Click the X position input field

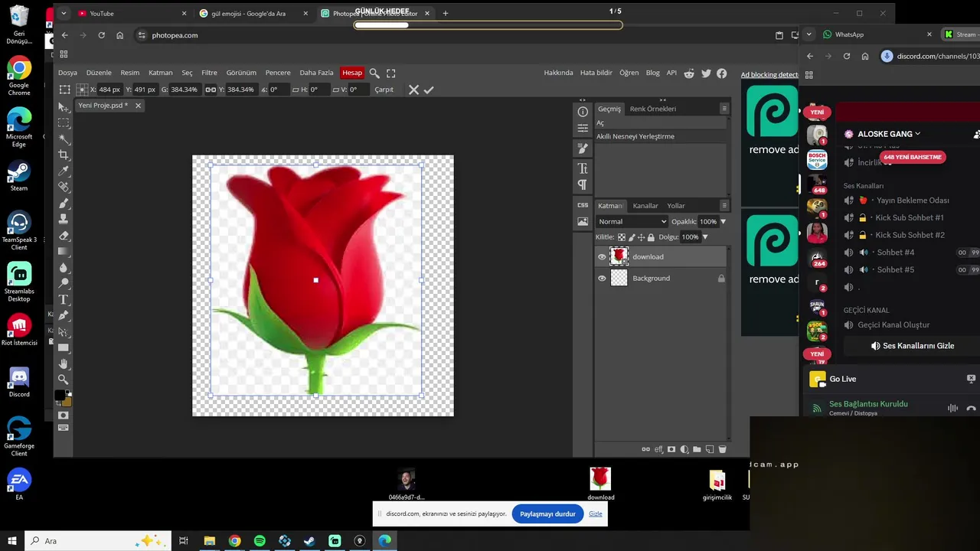[109, 90]
